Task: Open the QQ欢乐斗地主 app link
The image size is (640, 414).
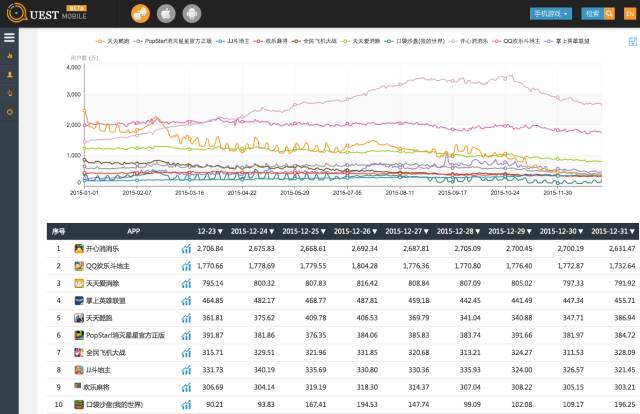Action: tap(108, 266)
